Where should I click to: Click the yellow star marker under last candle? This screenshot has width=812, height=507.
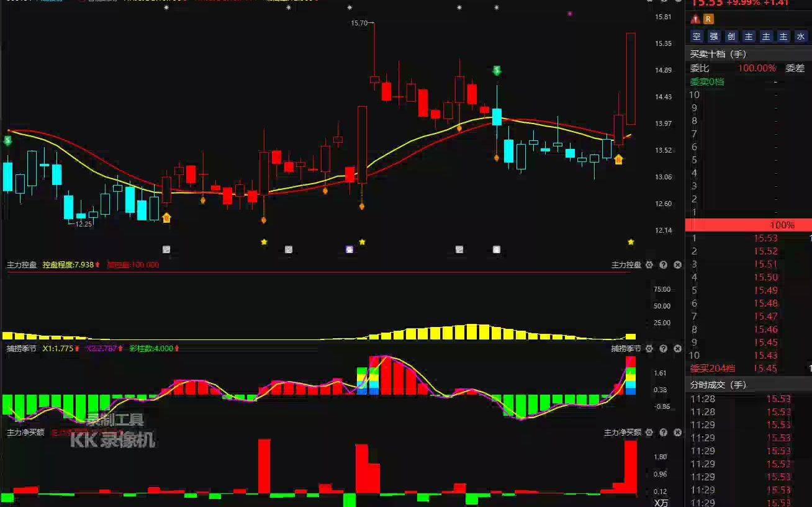click(631, 242)
